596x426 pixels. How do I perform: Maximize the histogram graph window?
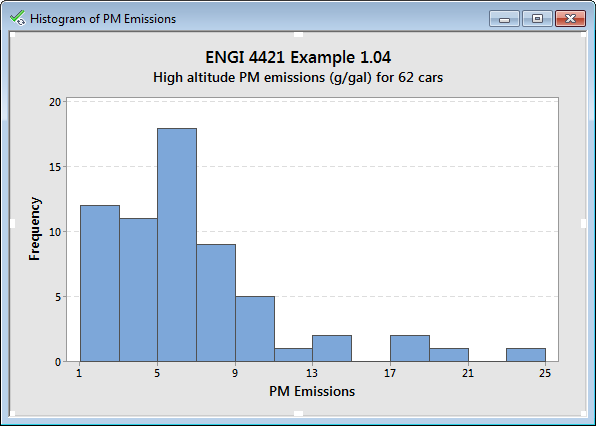tap(537, 19)
